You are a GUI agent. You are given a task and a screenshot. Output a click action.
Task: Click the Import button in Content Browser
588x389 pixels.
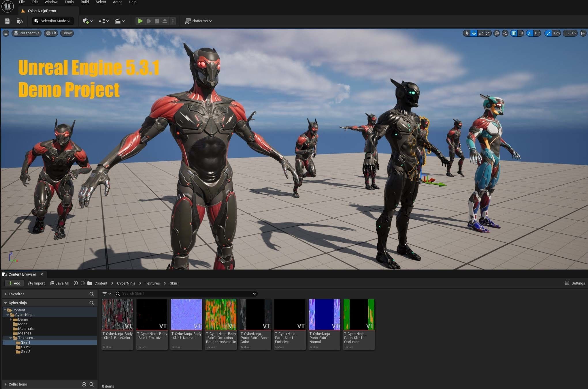pos(36,283)
